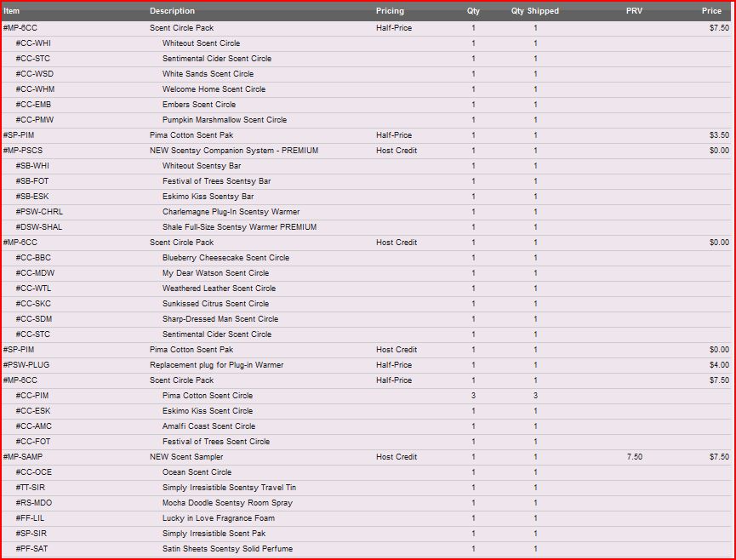Select Sunkissed Citrus Scent Circle

216,304
